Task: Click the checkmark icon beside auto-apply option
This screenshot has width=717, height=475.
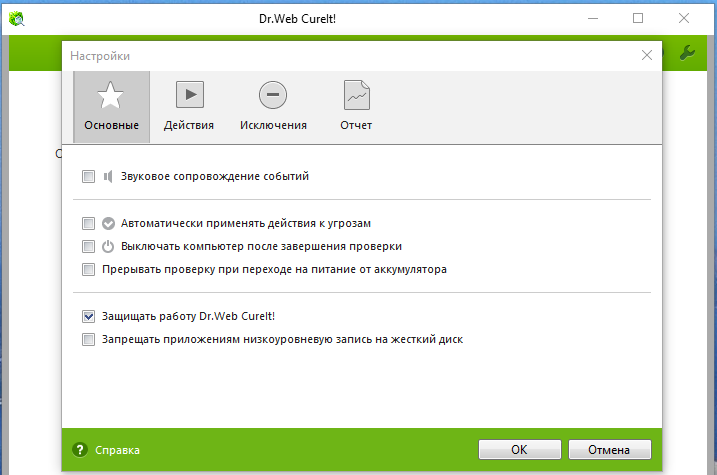Action: click(x=108, y=224)
